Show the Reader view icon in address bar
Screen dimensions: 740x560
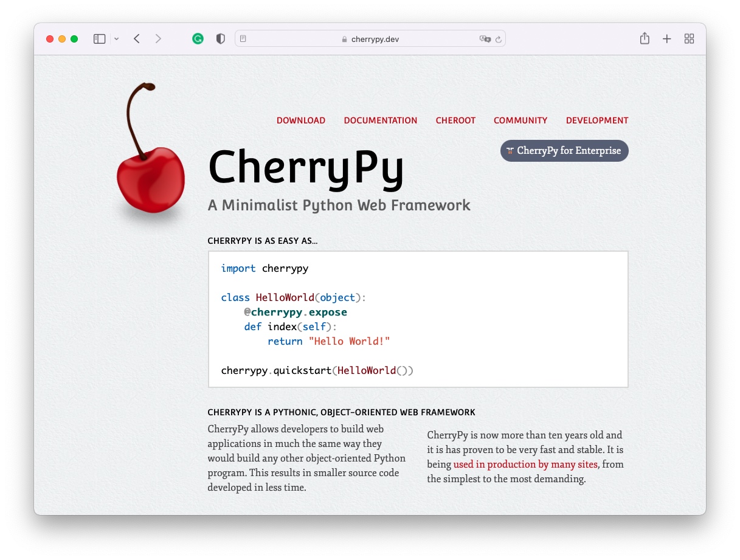(243, 39)
